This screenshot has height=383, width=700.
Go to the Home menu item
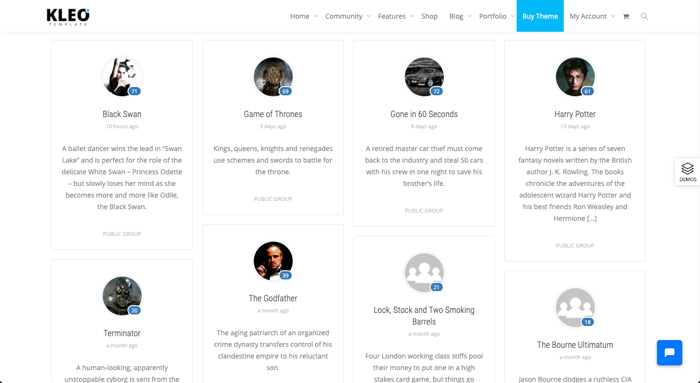point(300,16)
